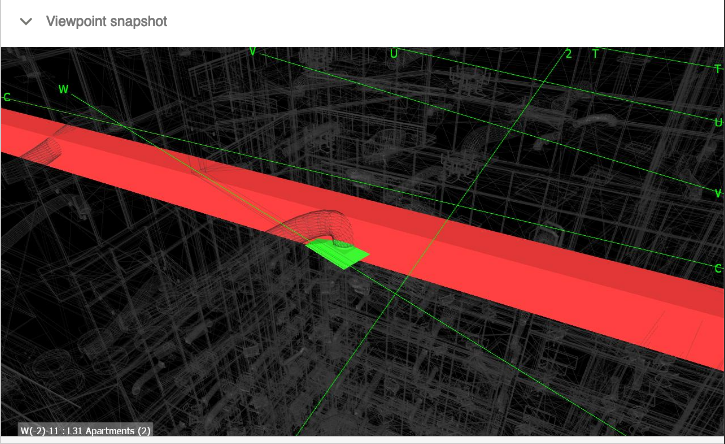Click the C grid label on right edge
This screenshot has width=725, height=444.
718,268
